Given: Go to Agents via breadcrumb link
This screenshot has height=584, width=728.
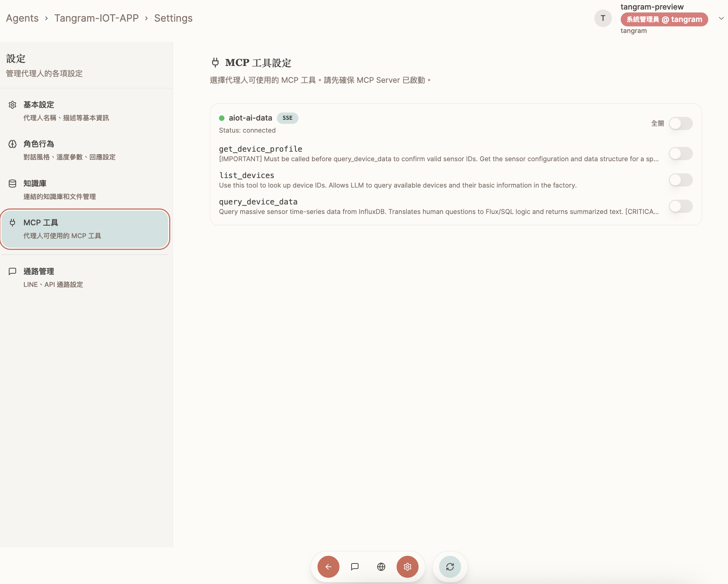Looking at the screenshot, I should 22,18.
